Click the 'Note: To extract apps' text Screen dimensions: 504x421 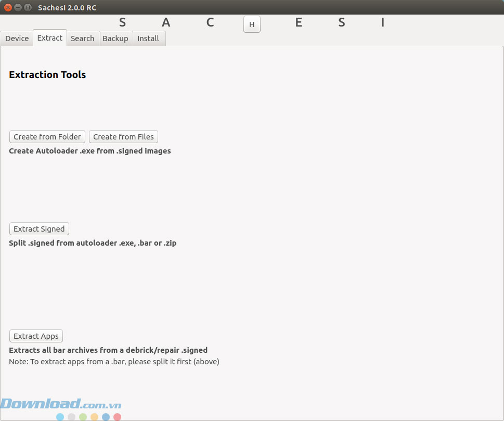(x=114, y=362)
